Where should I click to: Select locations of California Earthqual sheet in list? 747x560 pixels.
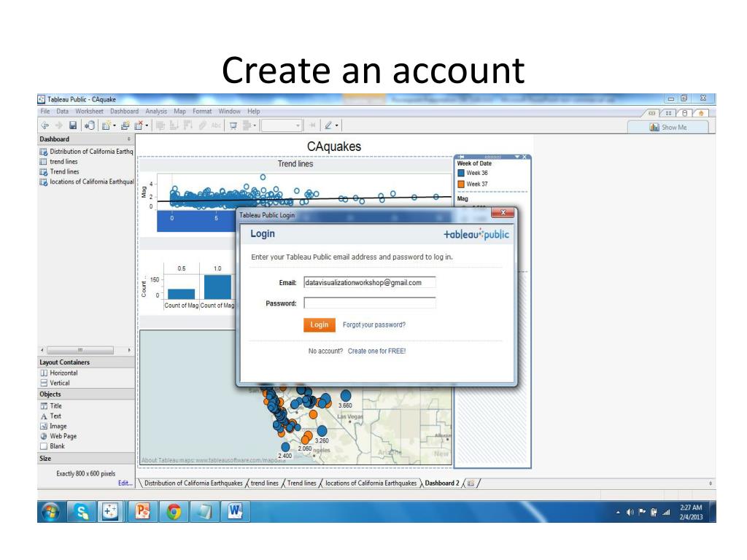click(86, 182)
